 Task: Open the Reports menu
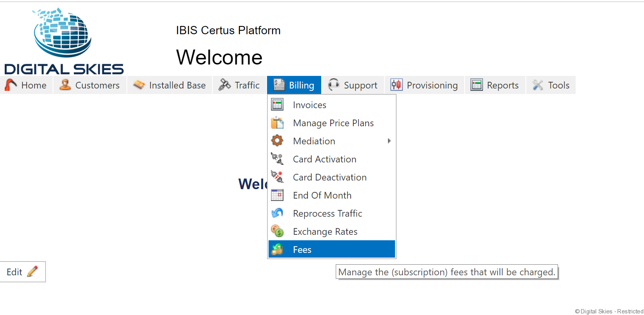(495, 85)
